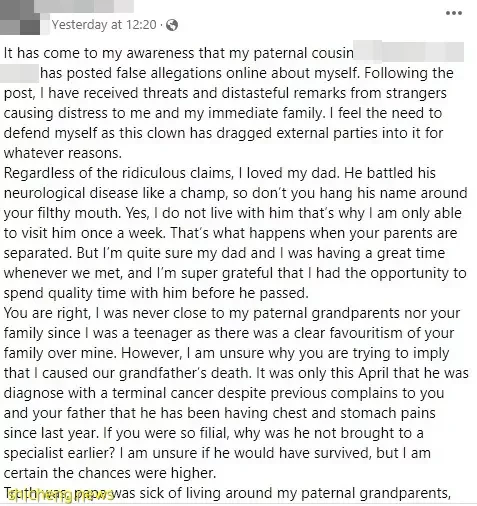Screen dimensions: 477x506
Task: Click the line beginning 'separated. But I'm quite sure'
Action: coord(224,253)
